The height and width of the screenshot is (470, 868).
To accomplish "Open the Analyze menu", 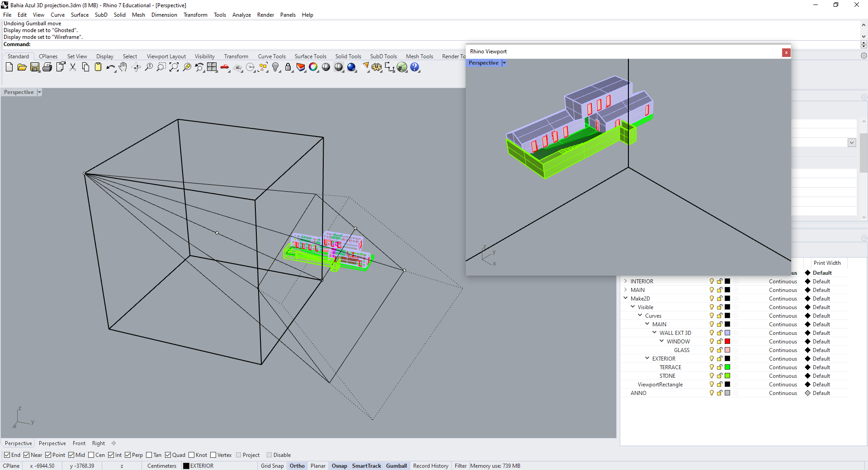I will click(241, 15).
